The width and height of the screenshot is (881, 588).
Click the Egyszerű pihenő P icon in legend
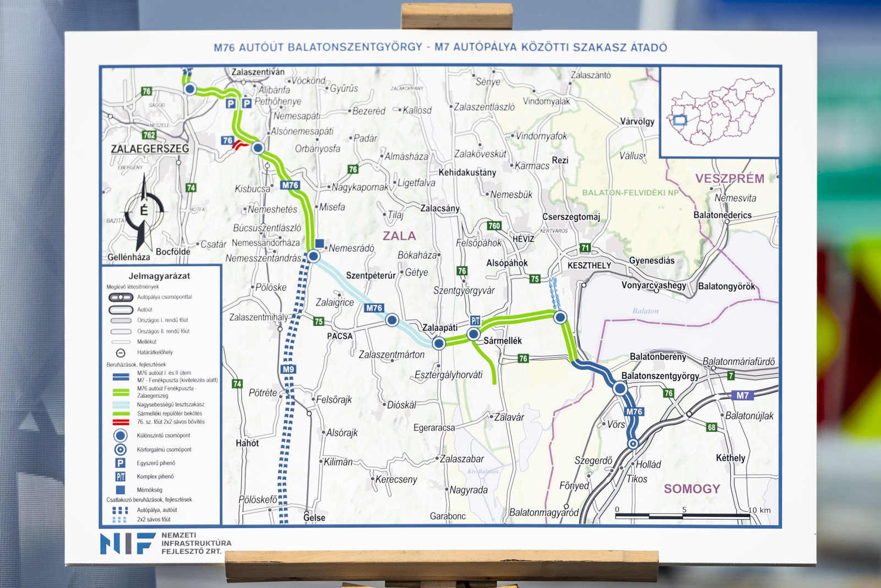[120, 463]
